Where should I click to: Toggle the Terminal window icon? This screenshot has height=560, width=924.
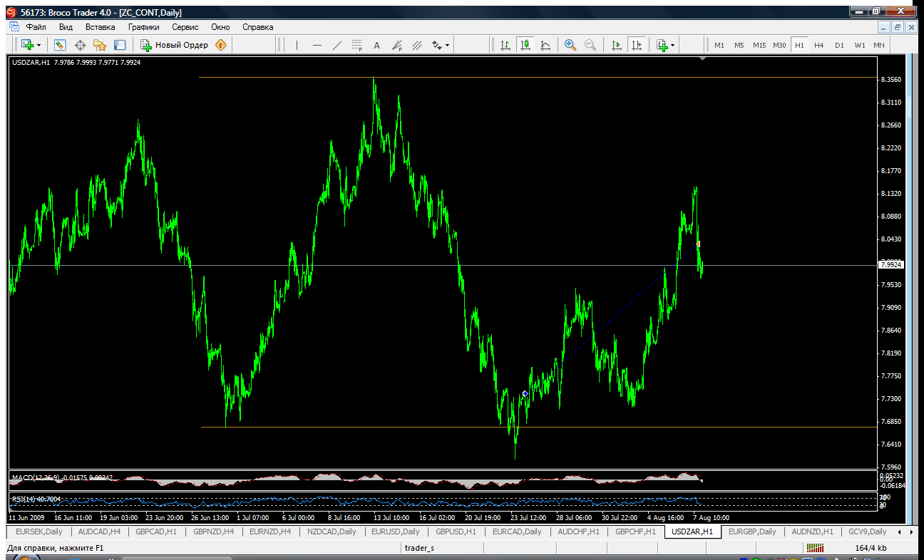click(x=119, y=45)
